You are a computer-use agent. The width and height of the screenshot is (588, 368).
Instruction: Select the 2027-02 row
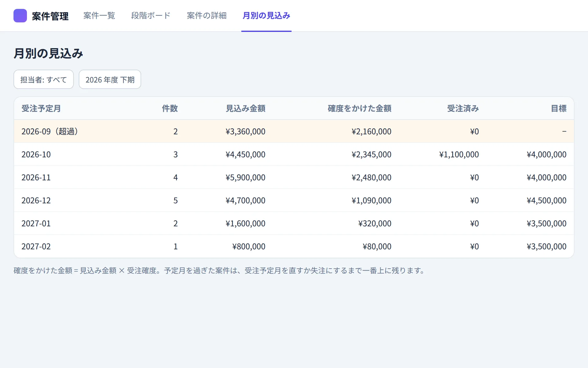(294, 246)
